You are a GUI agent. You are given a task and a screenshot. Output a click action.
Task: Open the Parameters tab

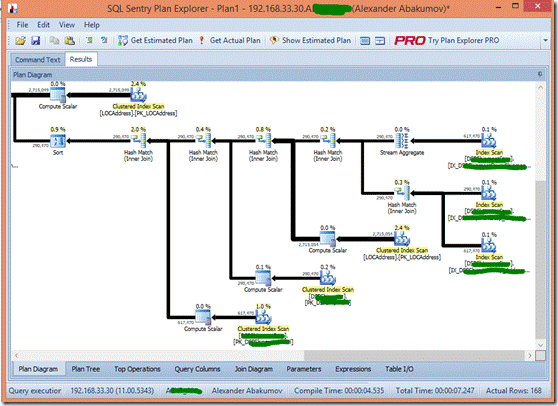[304, 369]
